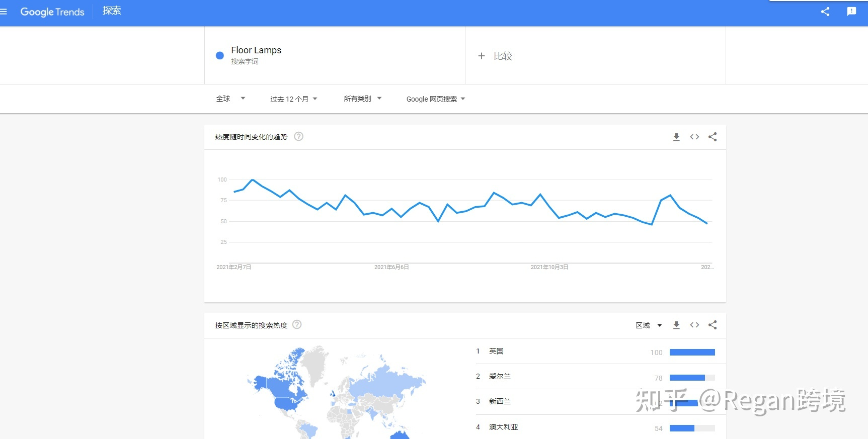868x439 pixels.
Task: Share the search interest by region panel
Action: 713,325
